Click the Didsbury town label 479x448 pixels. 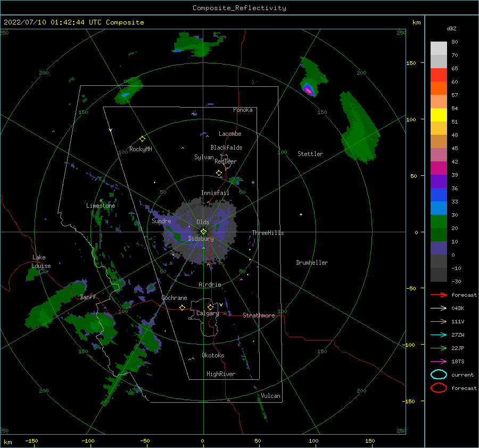201,239
